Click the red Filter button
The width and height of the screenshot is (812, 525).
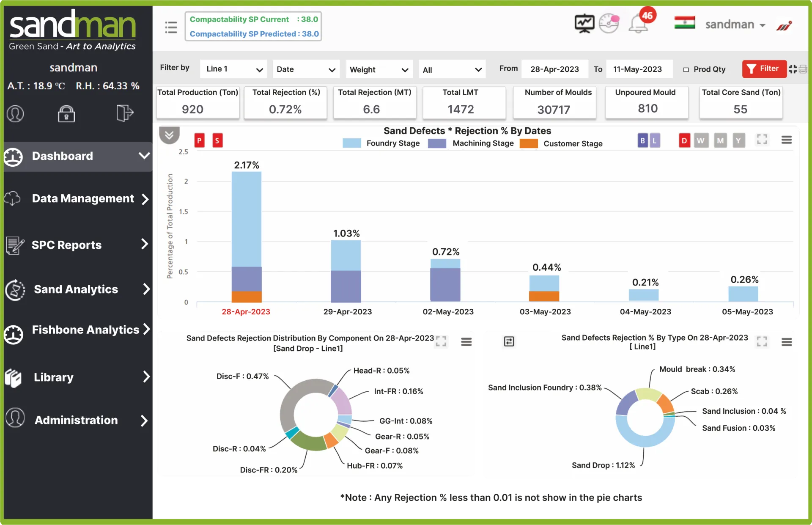(763, 69)
